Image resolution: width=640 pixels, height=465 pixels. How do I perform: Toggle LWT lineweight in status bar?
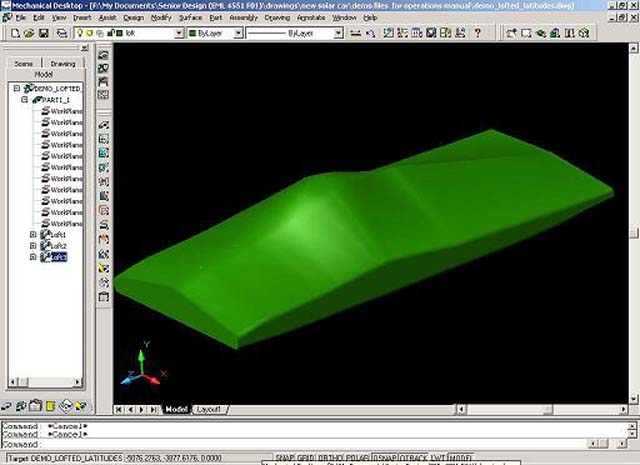pyautogui.click(x=438, y=458)
